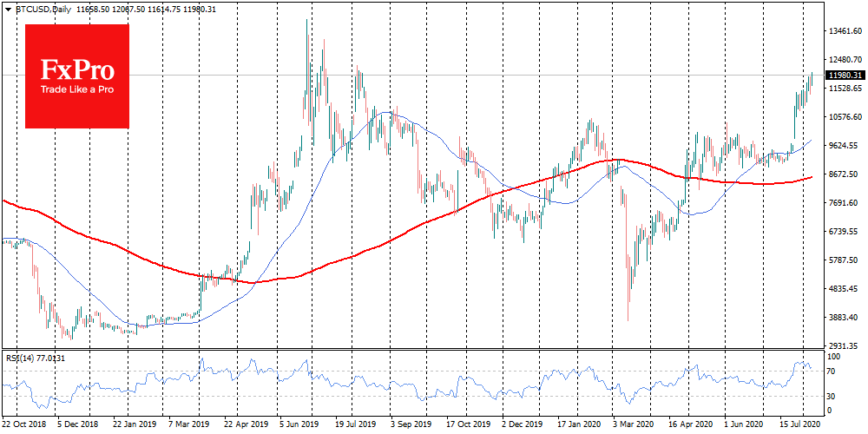The width and height of the screenshot is (868, 434).
Task: Click the 5 Jun 2019 date label
Action: click(299, 426)
